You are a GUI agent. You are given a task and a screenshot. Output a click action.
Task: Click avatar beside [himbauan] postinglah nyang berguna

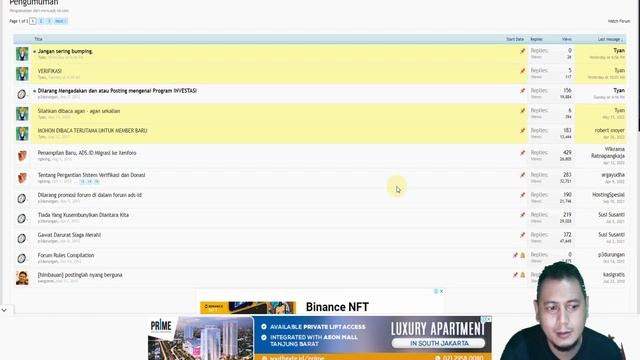[22, 278]
